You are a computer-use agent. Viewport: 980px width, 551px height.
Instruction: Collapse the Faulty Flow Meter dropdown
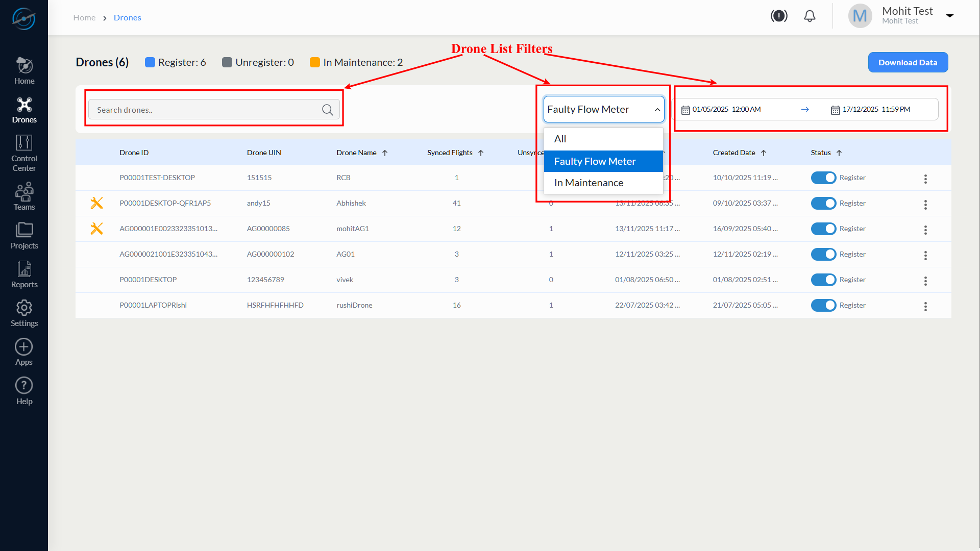coord(657,110)
